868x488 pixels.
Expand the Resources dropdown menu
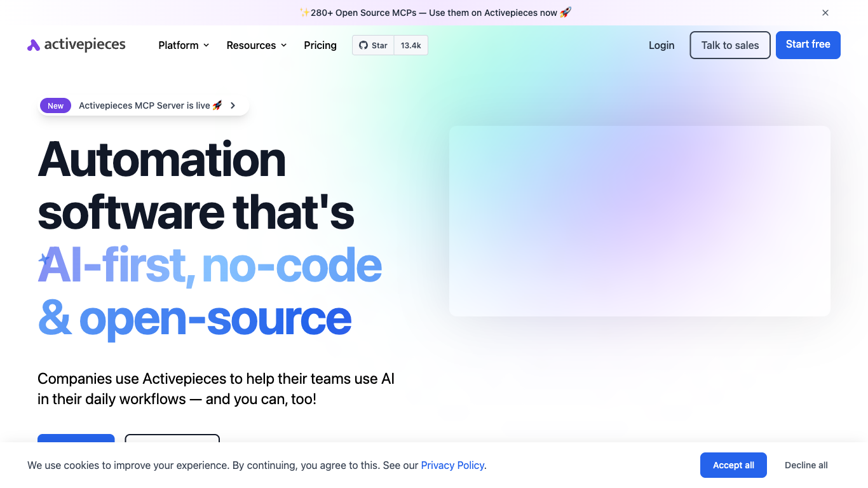257,45
